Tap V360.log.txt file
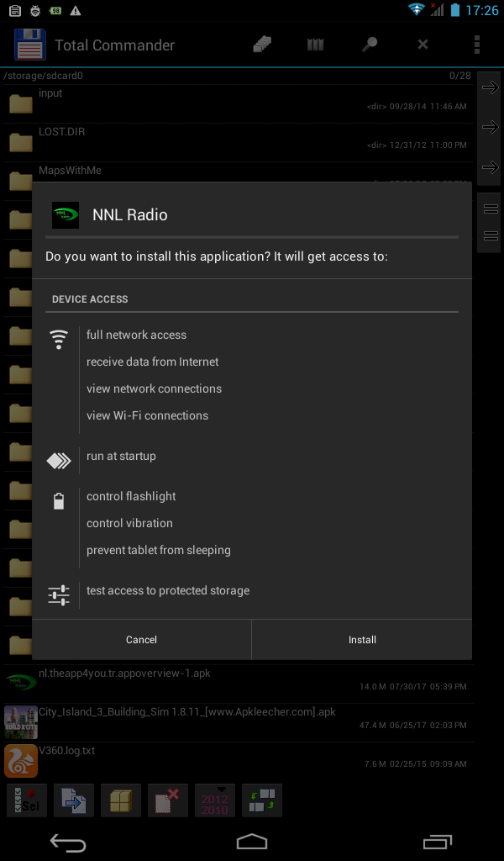 [x=237, y=760]
